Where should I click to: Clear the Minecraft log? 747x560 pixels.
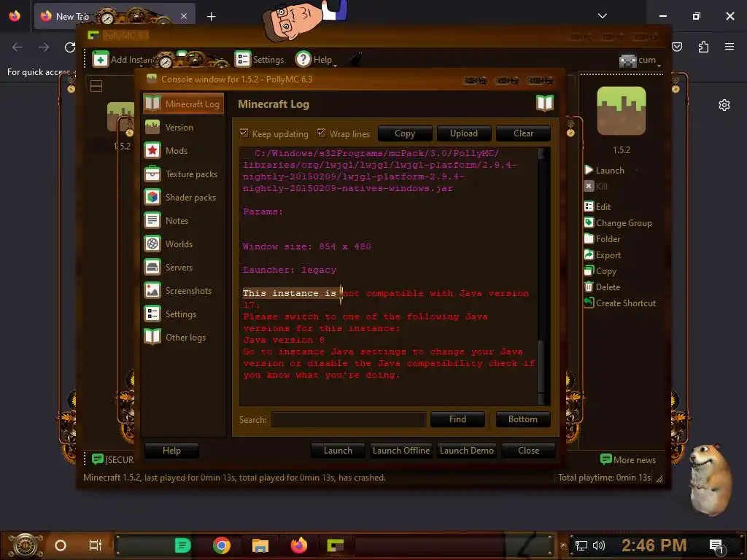(x=524, y=133)
